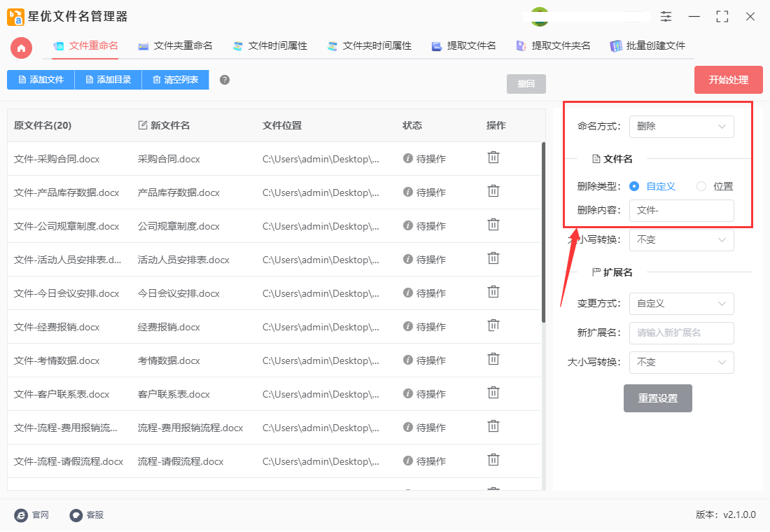
Task: Select original name 文件-今日会议安排.docx
Action: coord(66,294)
